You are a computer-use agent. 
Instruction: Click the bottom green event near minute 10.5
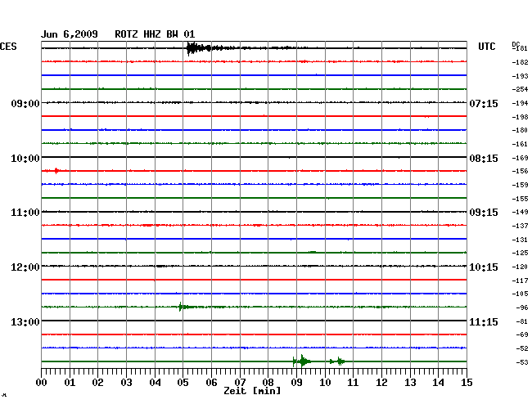[338, 361]
